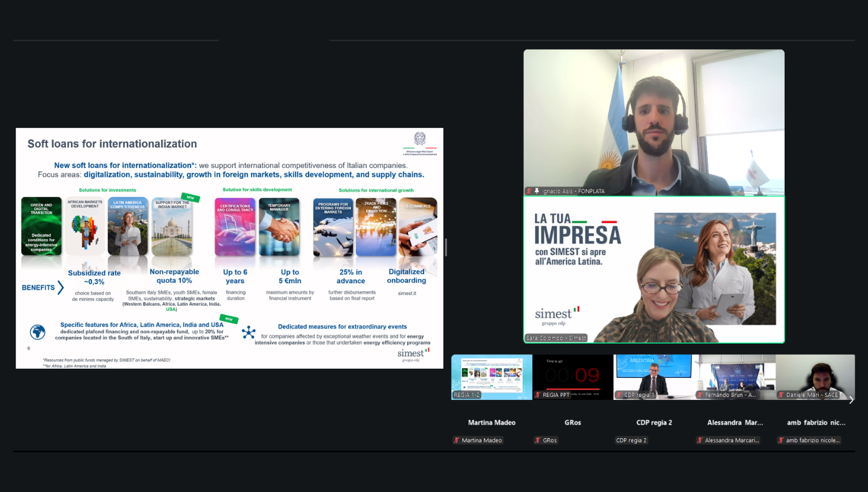Click muted mic icon on CDP regia 1 thumbnail
The height and width of the screenshot is (492, 868).
619,395
